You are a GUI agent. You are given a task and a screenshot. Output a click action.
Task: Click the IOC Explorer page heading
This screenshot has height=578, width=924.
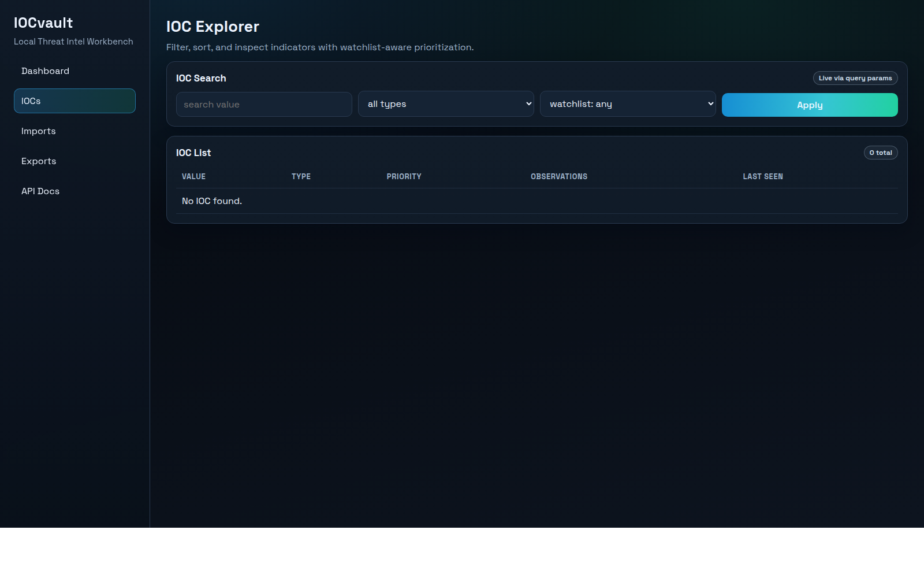click(x=213, y=27)
